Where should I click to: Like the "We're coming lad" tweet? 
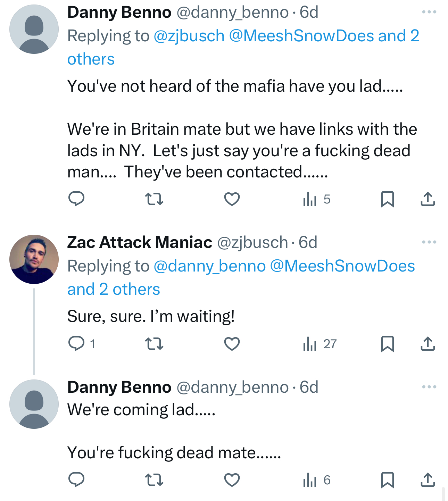click(x=232, y=480)
